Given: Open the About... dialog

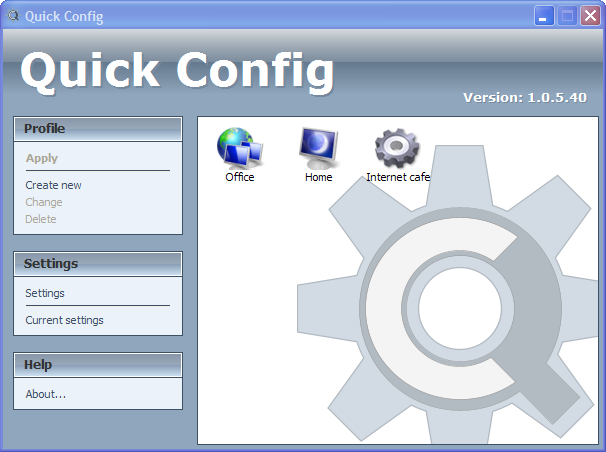Looking at the screenshot, I should click(x=46, y=394).
